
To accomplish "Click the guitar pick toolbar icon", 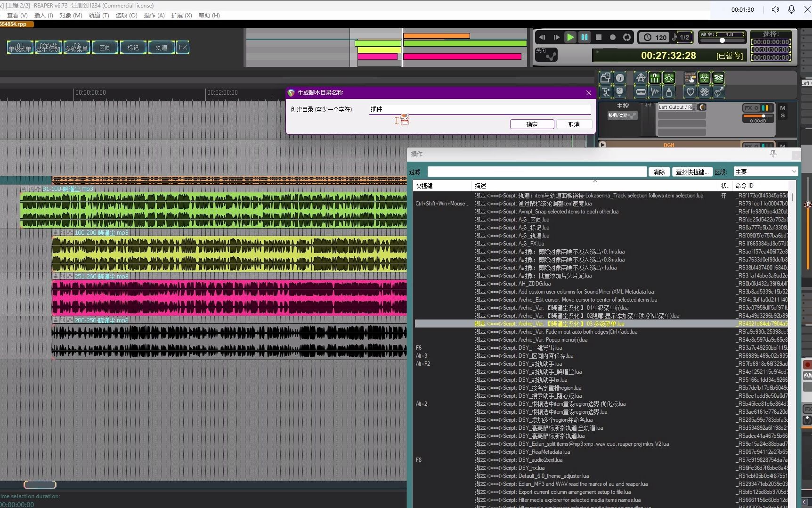I will [x=690, y=91].
